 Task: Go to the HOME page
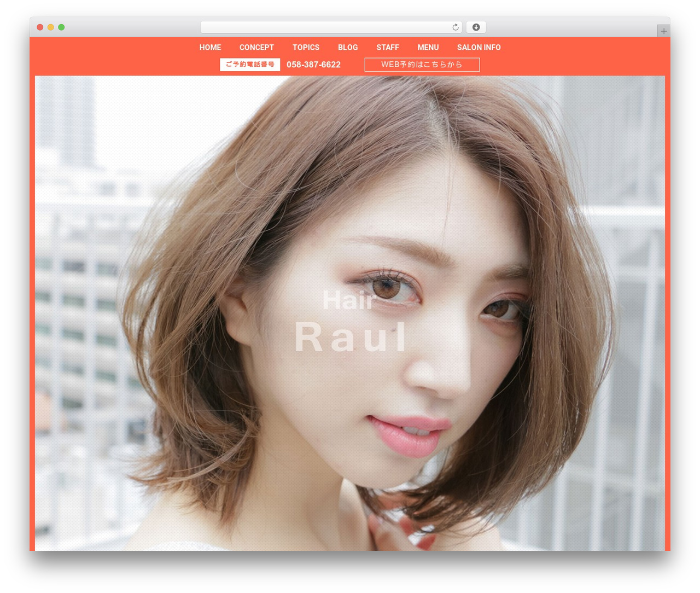[210, 48]
